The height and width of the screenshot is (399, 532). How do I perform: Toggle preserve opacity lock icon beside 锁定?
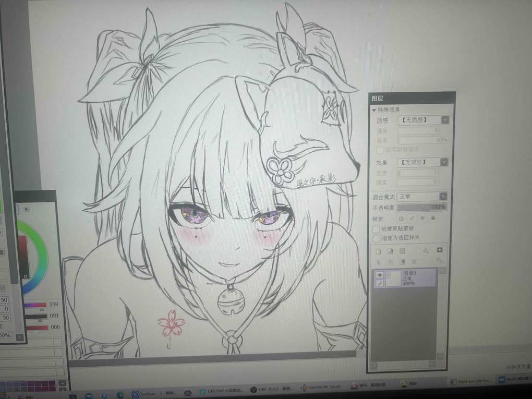pyautogui.click(x=401, y=219)
